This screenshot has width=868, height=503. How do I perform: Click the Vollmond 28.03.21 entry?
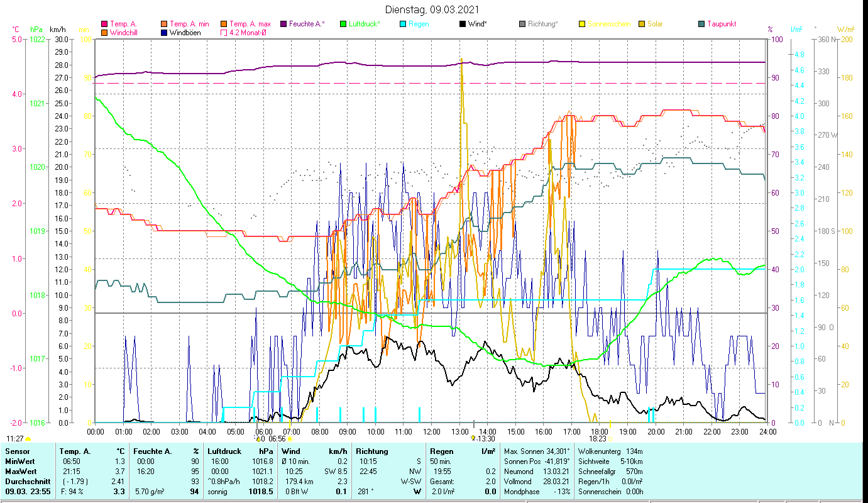(x=537, y=481)
